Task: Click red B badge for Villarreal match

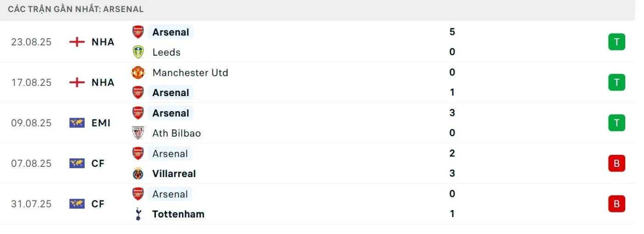Action: click(616, 163)
